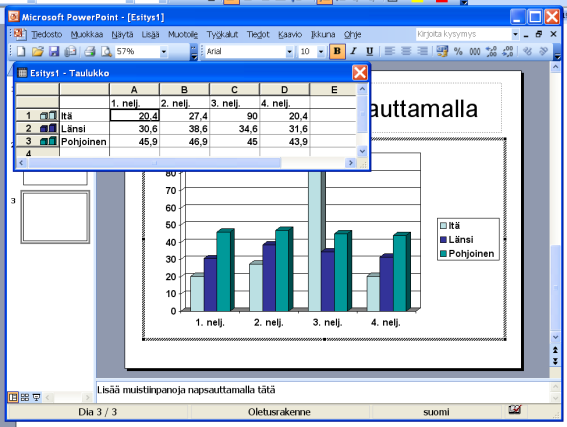Click the Kirjoita kysymys help field
567x427 pixels.
464,34
